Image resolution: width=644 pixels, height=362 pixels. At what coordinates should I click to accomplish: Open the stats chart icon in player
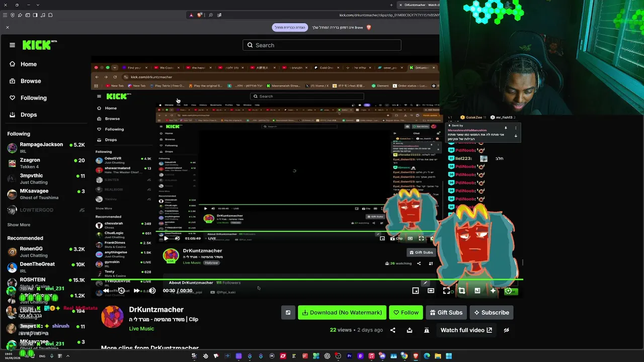tap(477, 291)
